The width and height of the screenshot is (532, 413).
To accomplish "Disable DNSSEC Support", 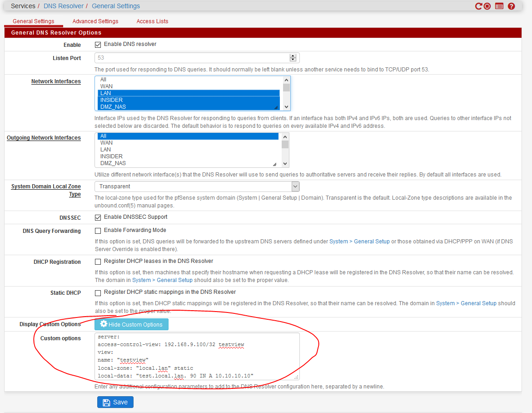I will (x=98, y=217).
